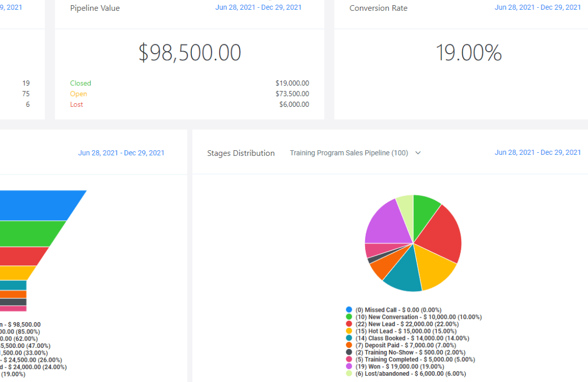
Task: Click the $73,500.00 open amount
Action: point(292,93)
